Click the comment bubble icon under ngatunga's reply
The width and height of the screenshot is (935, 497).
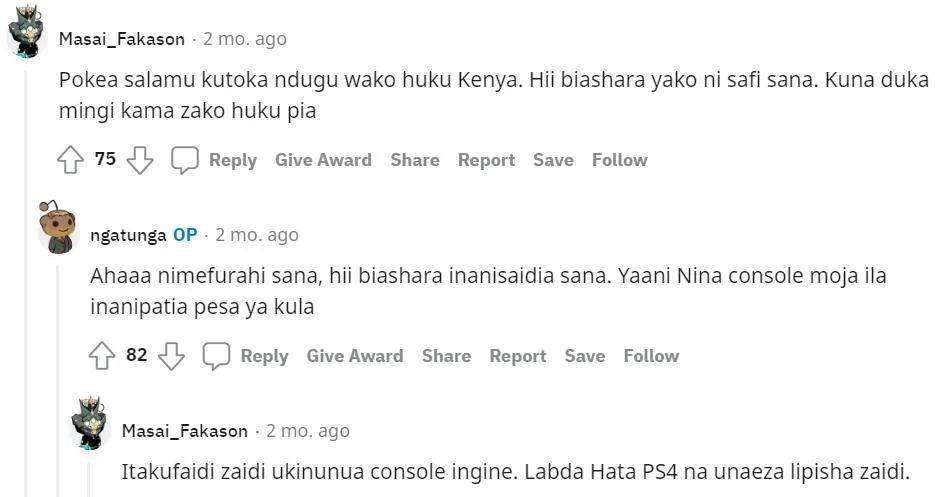[x=217, y=356]
